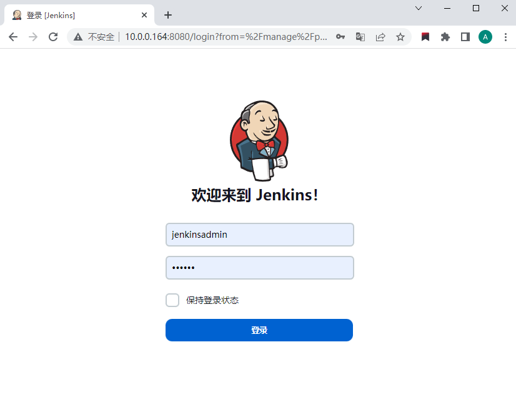Share this page via share icon
516x420 pixels.
380,37
